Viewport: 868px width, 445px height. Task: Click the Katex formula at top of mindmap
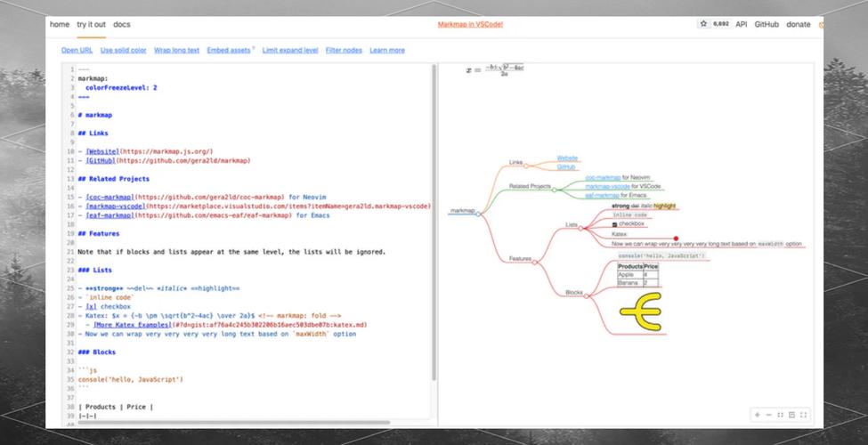[495, 69]
